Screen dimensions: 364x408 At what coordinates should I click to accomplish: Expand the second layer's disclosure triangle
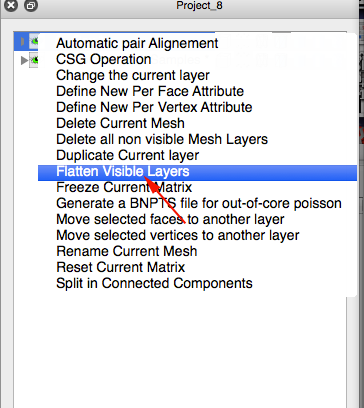click(24, 60)
